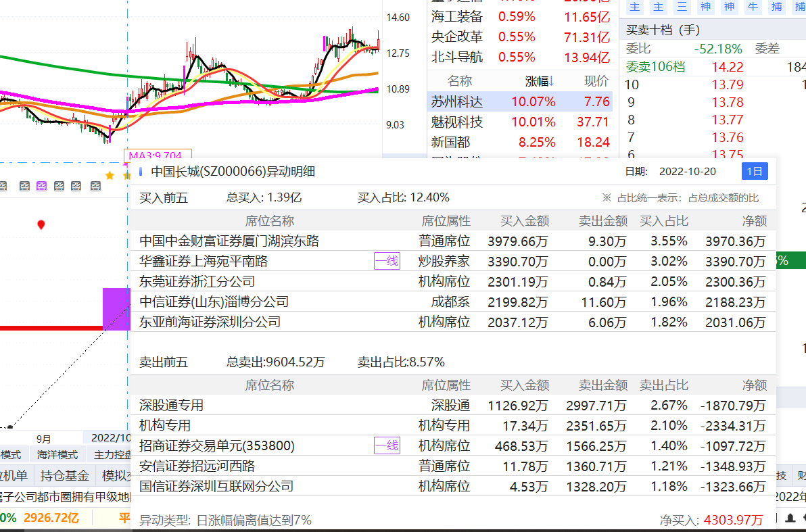Click the 现价 column header
This screenshot has width=806, height=532.
point(596,81)
